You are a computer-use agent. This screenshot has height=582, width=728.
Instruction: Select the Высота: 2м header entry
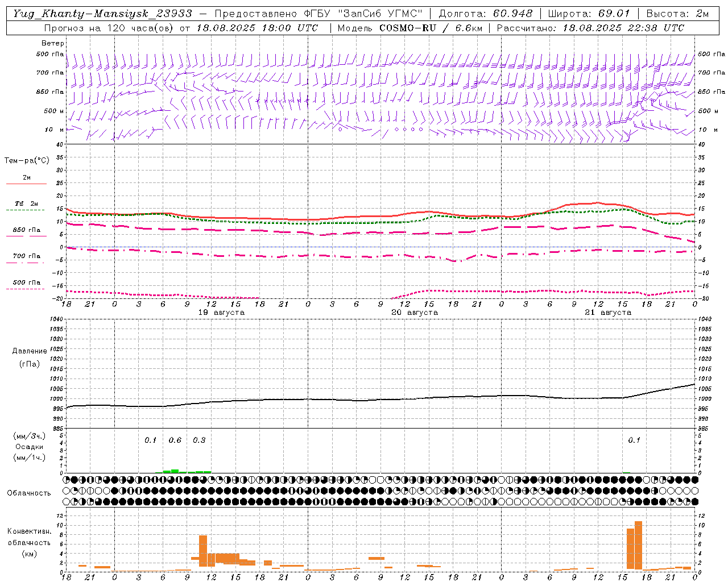(677, 13)
